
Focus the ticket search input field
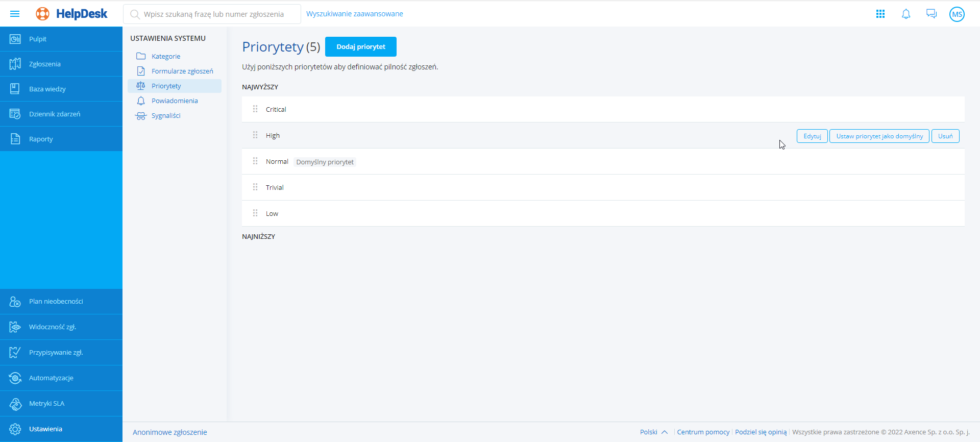click(x=214, y=14)
